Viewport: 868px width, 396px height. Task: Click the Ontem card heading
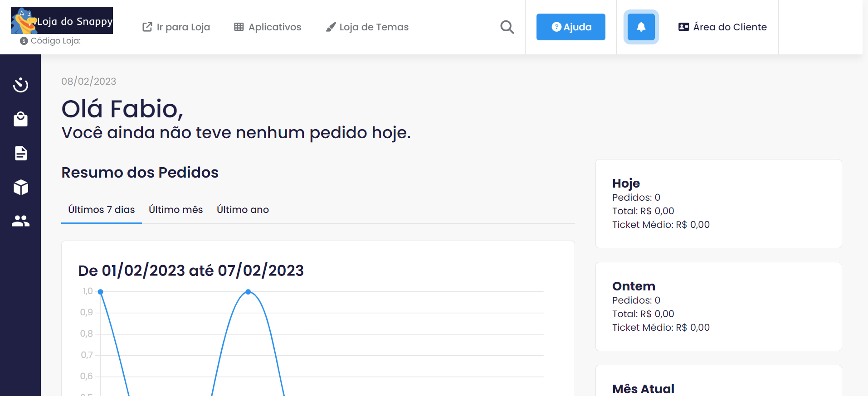click(634, 286)
